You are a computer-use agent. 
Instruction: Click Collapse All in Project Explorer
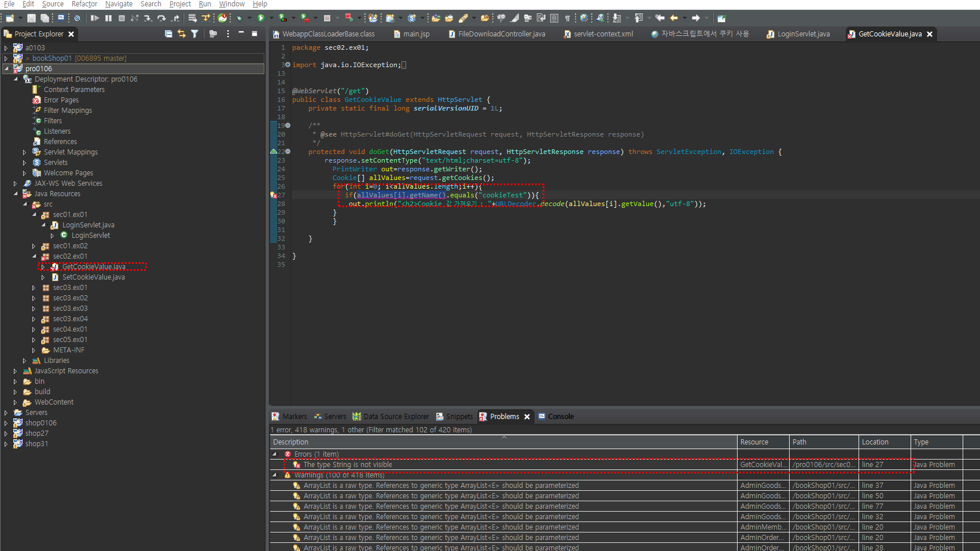[x=168, y=34]
